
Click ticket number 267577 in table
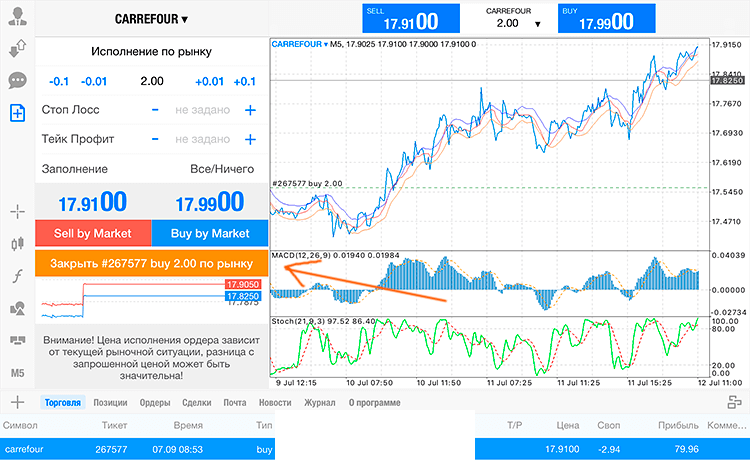[111, 449]
